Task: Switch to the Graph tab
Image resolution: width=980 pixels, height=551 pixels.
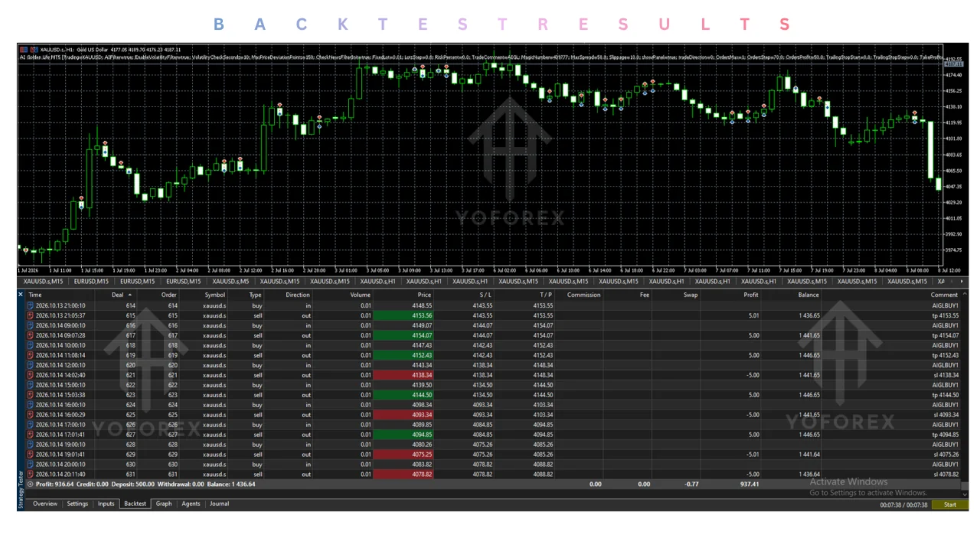Action: coord(164,504)
